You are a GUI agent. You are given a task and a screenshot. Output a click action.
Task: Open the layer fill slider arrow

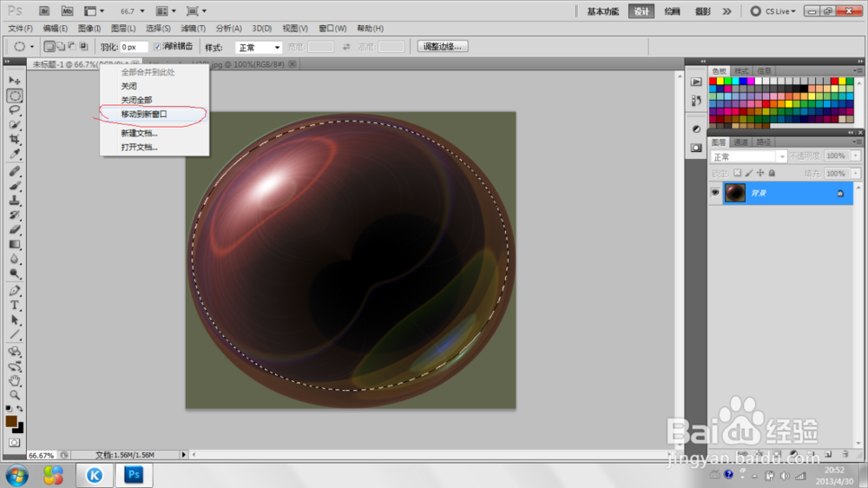point(856,174)
